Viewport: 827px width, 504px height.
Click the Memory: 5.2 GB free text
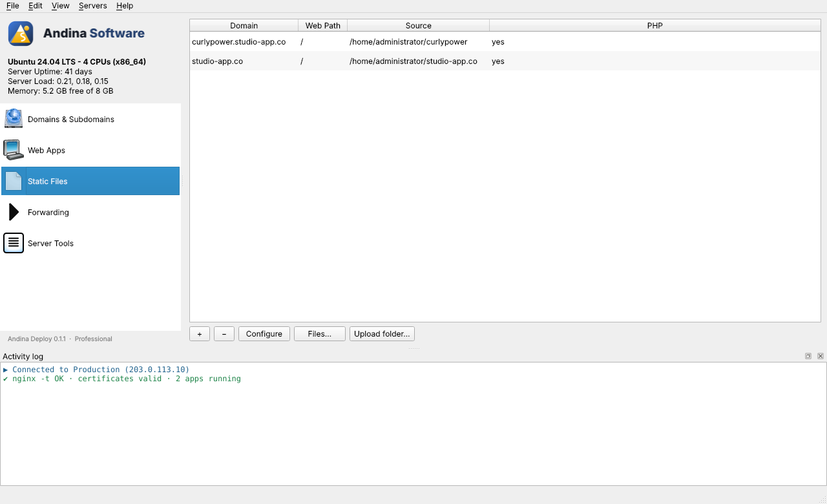(x=61, y=91)
